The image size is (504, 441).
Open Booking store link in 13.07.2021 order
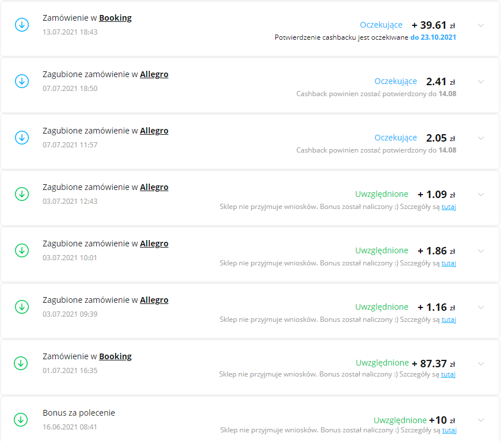point(115,18)
